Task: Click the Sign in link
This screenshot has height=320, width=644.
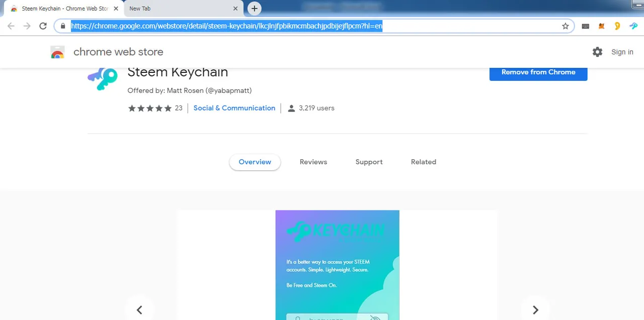Action: [x=622, y=52]
